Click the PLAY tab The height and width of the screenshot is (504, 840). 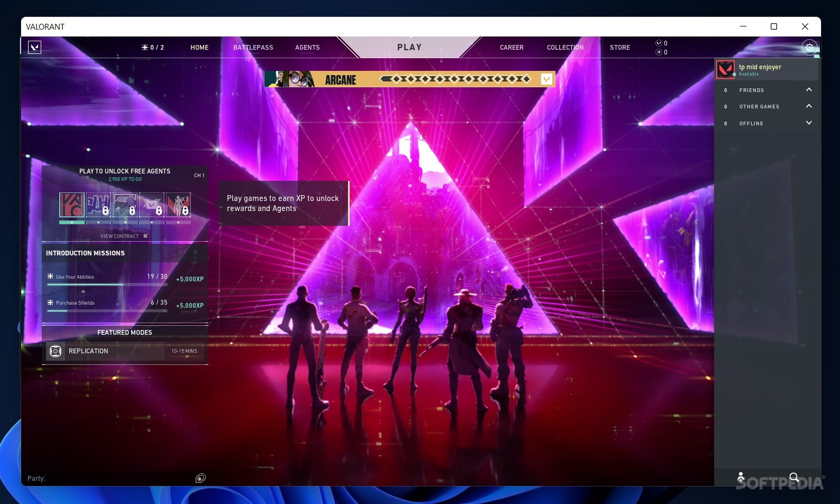(x=409, y=47)
